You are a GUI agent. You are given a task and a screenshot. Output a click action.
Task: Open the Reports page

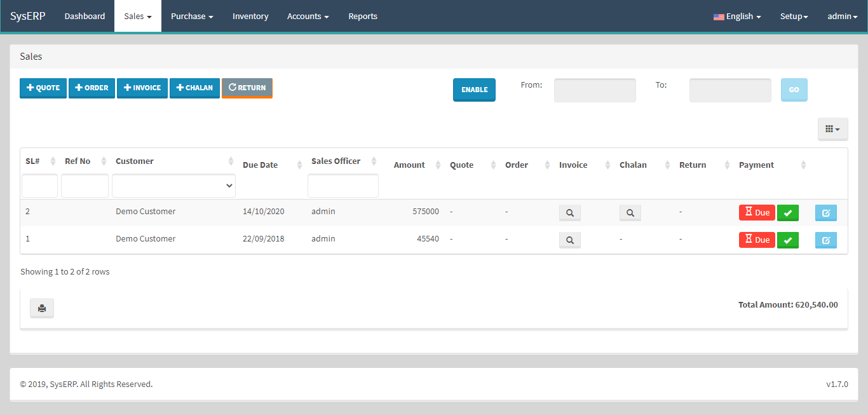tap(363, 16)
